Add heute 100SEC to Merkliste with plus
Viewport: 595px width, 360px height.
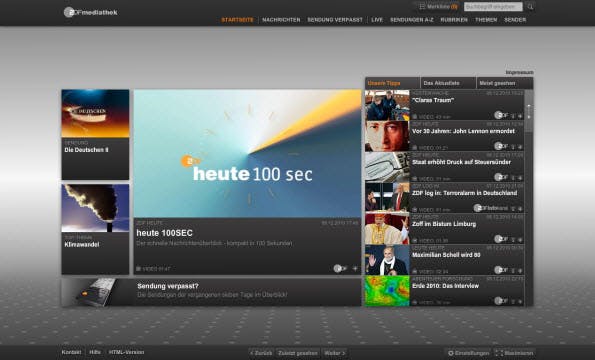point(355,269)
